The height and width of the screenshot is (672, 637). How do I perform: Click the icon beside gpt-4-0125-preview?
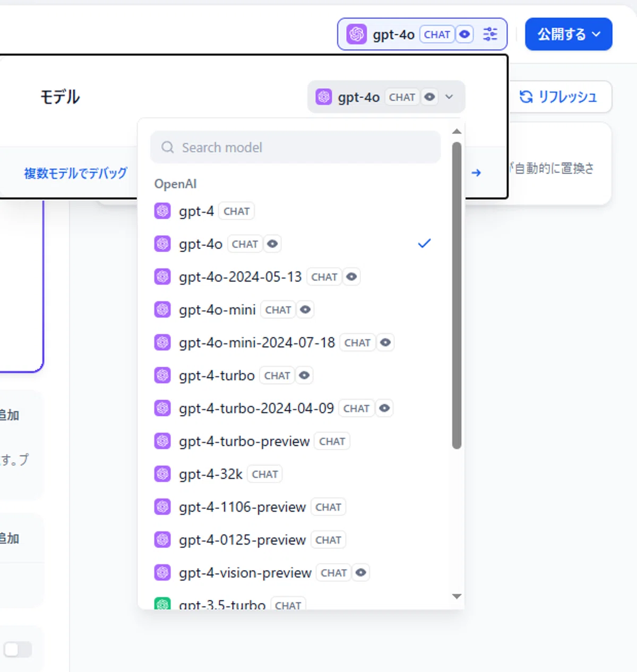[162, 540]
